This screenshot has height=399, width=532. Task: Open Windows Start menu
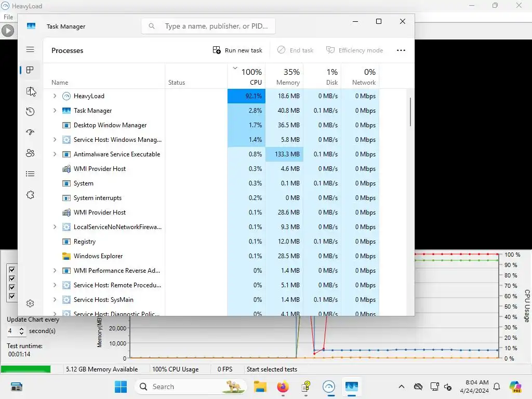(x=121, y=387)
